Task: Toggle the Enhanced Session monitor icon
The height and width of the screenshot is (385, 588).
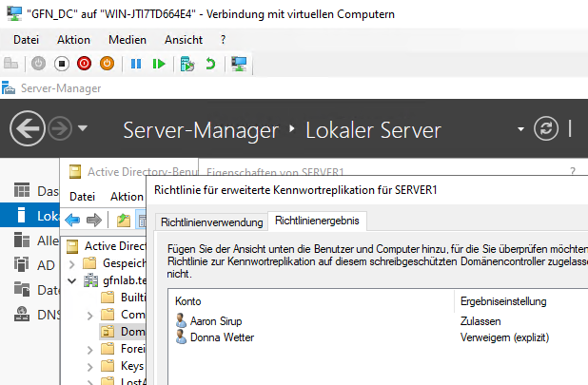Action: [240, 64]
